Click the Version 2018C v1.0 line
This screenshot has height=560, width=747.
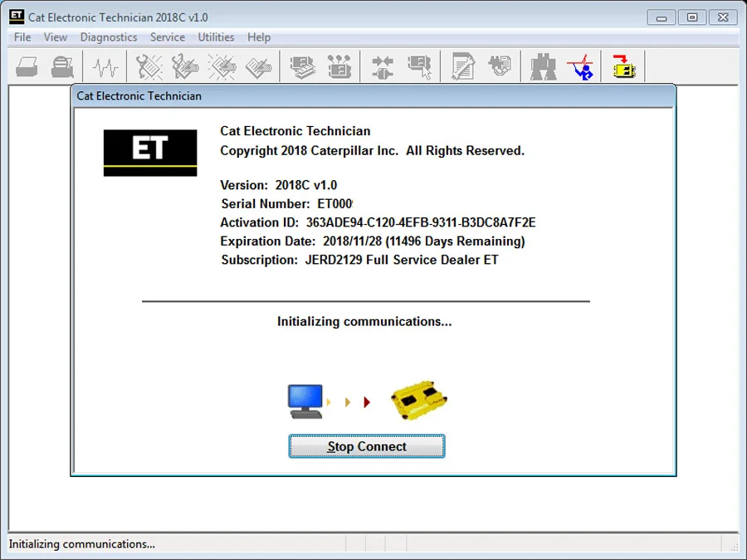(278, 185)
